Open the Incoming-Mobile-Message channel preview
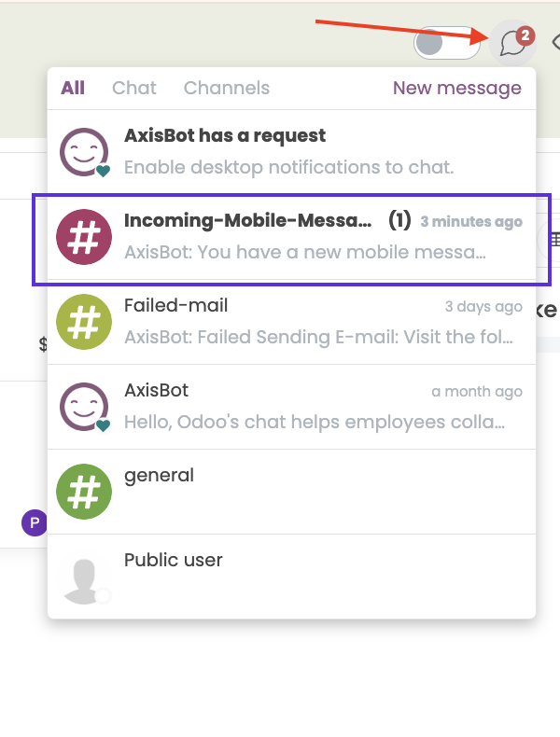The height and width of the screenshot is (737, 560). (291, 237)
